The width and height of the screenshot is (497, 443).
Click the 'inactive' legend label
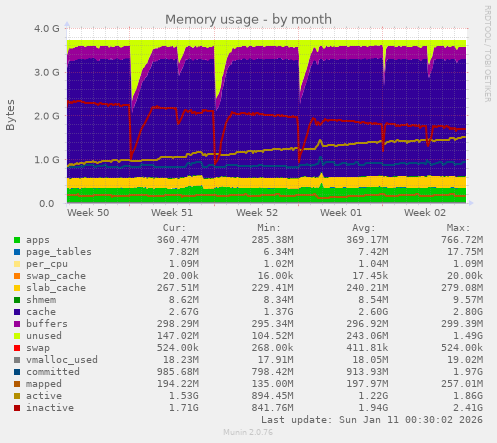[x=50, y=408]
